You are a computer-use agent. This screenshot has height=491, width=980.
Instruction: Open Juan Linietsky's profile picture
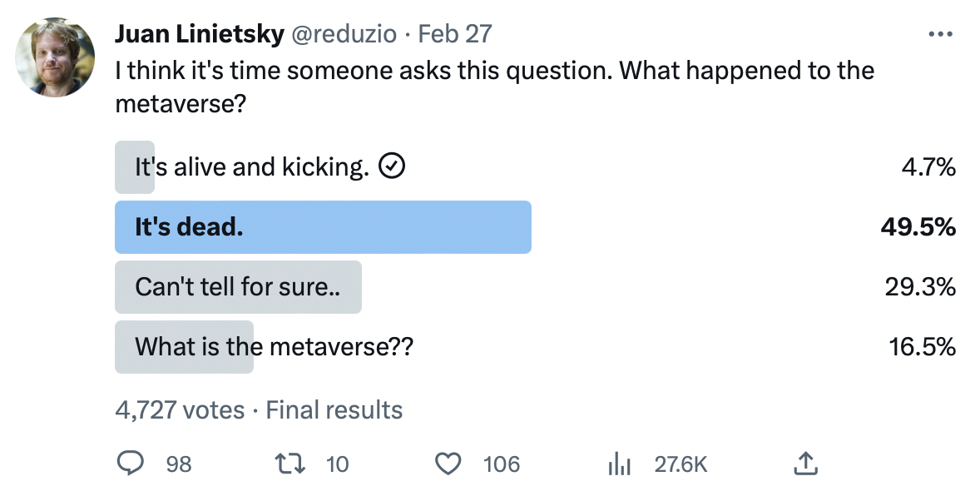coord(56,57)
